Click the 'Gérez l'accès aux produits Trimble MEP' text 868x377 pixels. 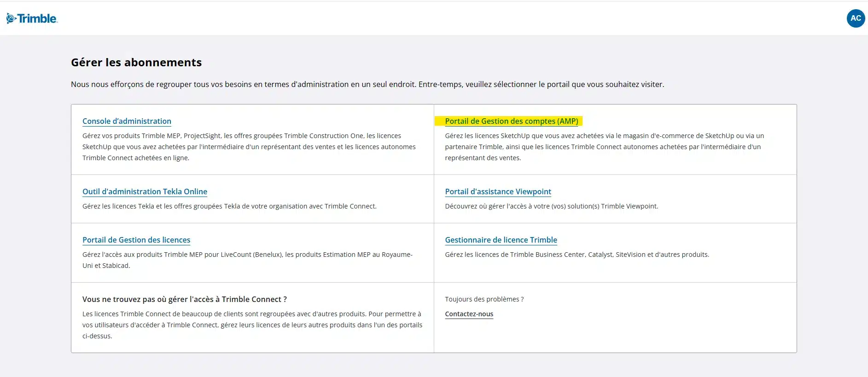click(x=247, y=260)
